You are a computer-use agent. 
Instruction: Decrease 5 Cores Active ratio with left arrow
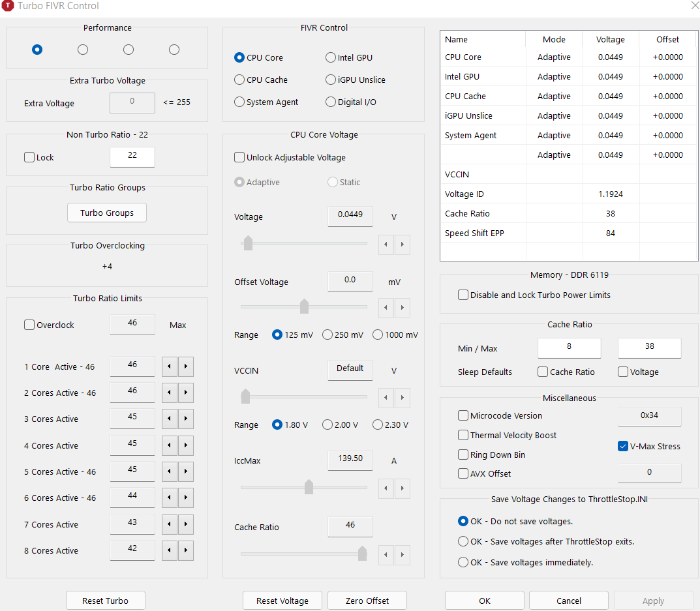coord(170,471)
